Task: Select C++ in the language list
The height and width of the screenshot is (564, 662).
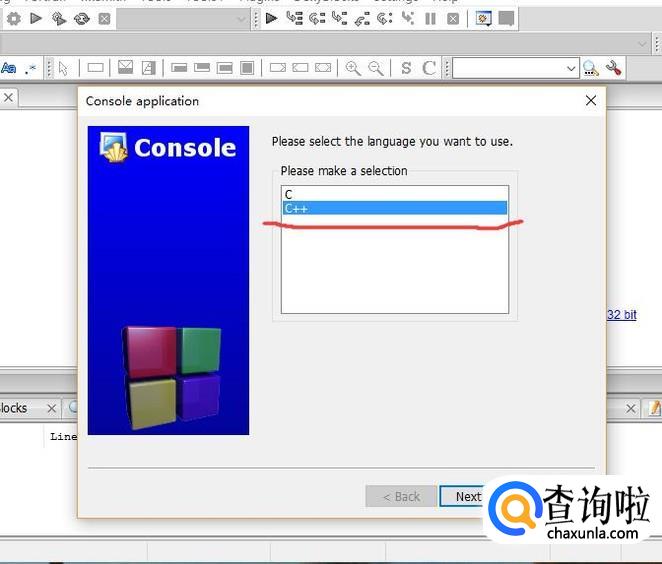Action: tap(395, 208)
